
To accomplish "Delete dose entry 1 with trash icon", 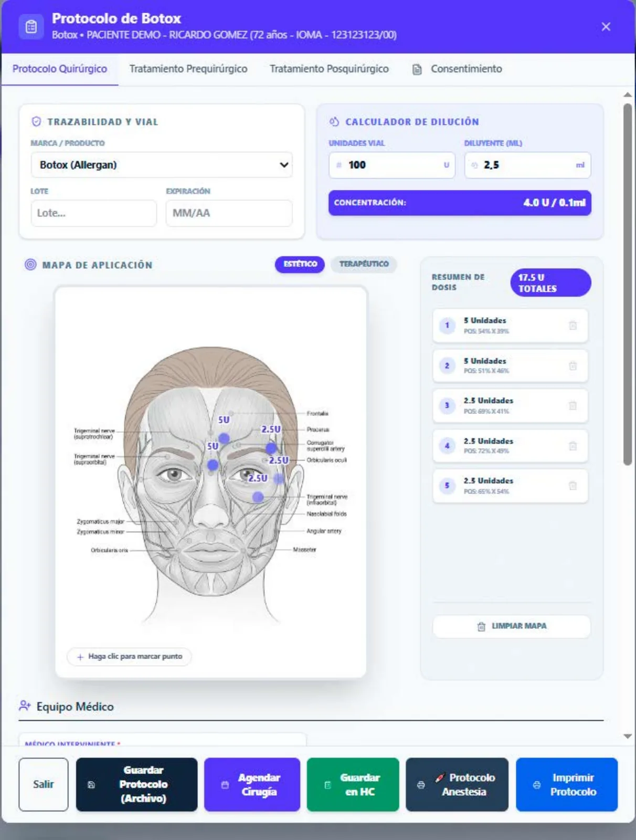I will coord(573,325).
